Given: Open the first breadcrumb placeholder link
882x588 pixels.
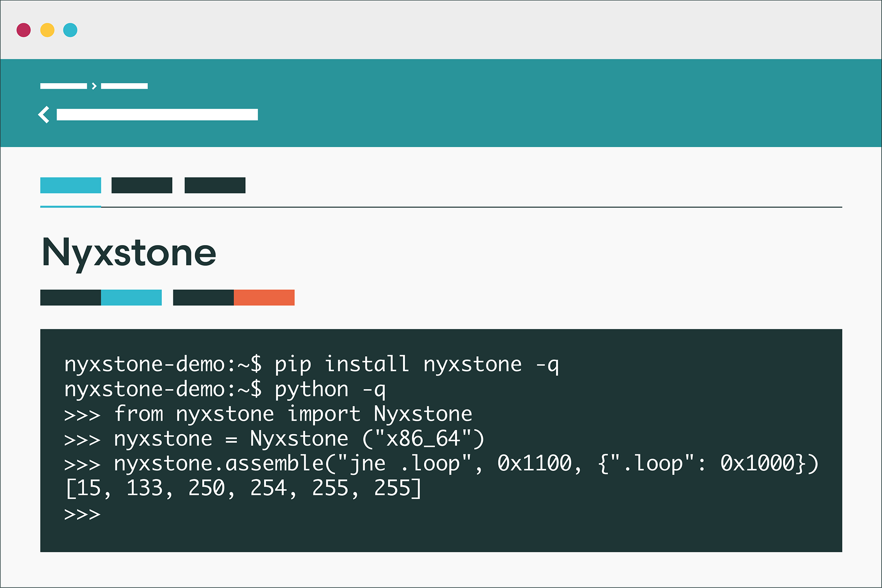Looking at the screenshot, I should coord(64,86).
